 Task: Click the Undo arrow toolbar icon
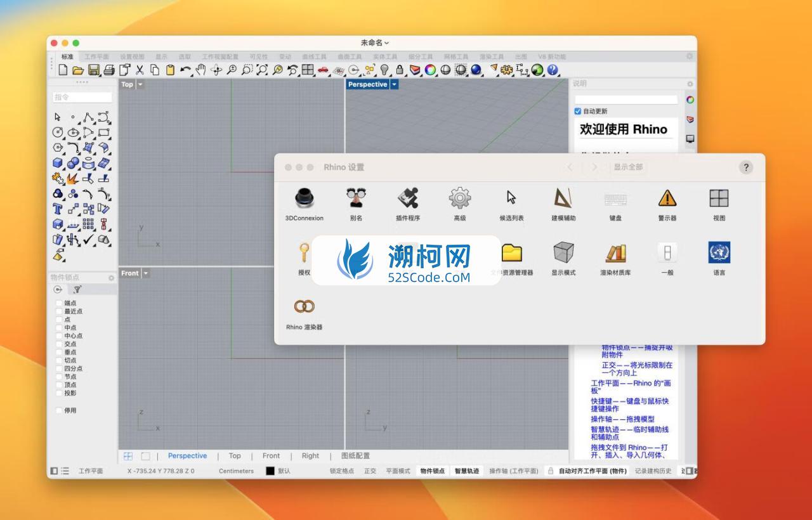coord(185,70)
